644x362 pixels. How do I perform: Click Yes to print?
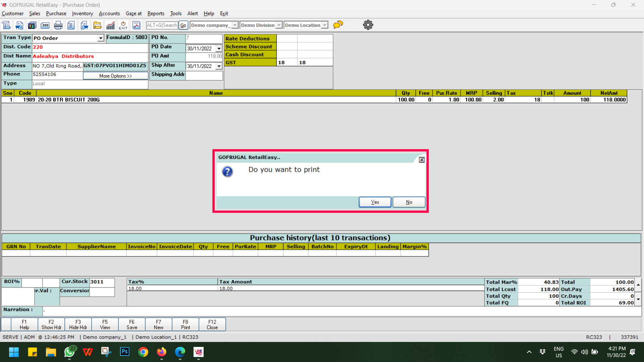tap(375, 202)
